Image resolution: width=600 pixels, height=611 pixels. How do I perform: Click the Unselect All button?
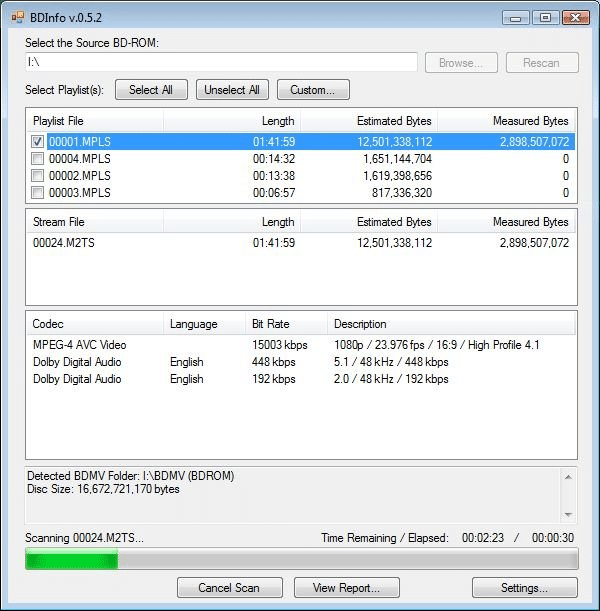pos(232,90)
